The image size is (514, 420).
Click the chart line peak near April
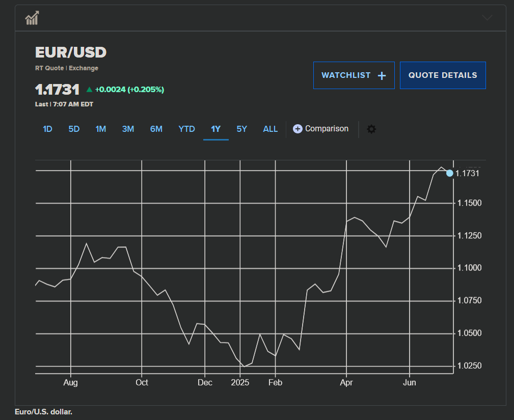[x=355, y=217]
